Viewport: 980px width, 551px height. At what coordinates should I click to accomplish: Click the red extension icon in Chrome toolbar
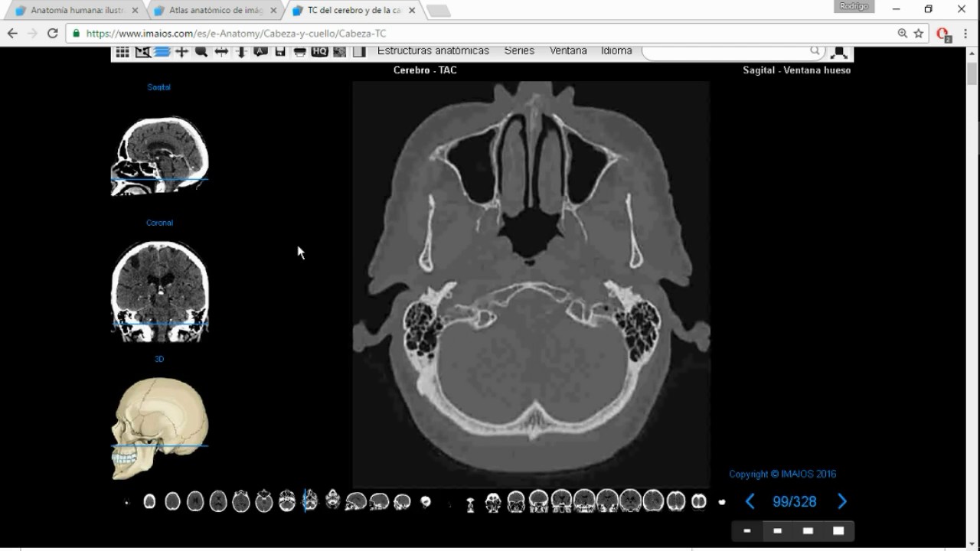tap(943, 34)
